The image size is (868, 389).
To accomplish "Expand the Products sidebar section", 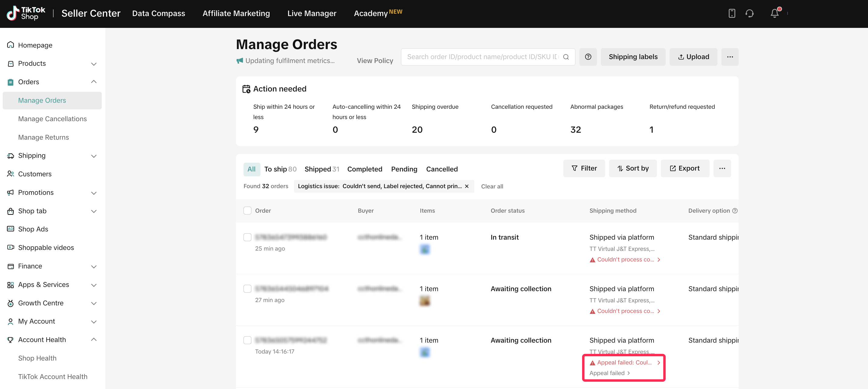I will pyautogui.click(x=94, y=63).
